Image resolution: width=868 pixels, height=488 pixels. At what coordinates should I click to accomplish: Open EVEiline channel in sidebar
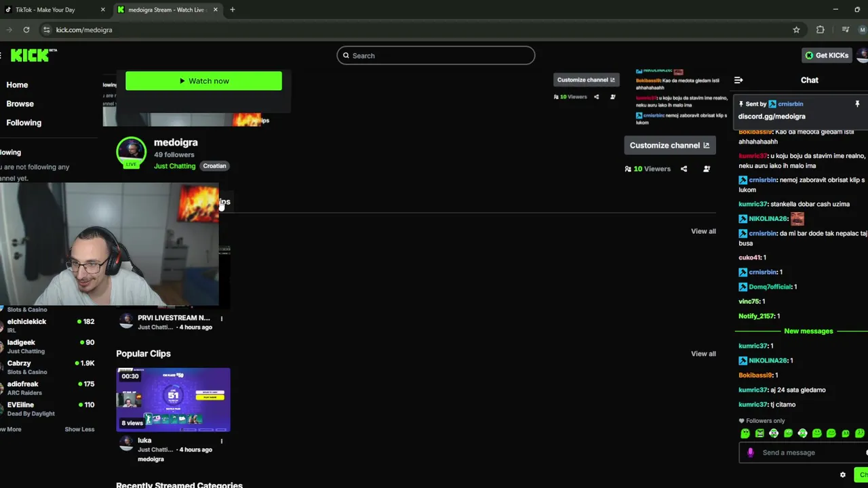point(49,409)
